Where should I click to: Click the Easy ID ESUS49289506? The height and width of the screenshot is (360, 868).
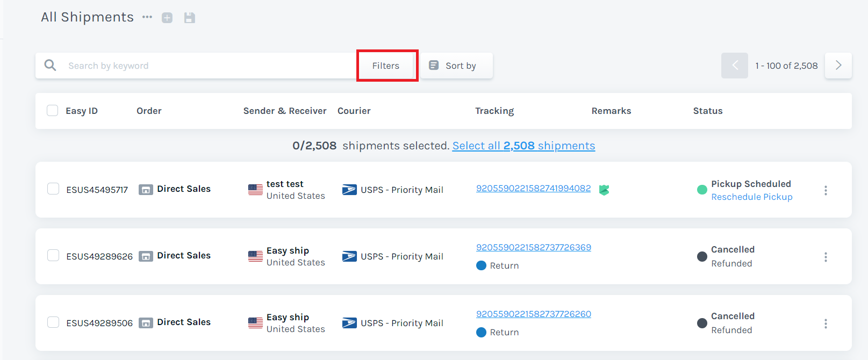click(x=99, y=323)
